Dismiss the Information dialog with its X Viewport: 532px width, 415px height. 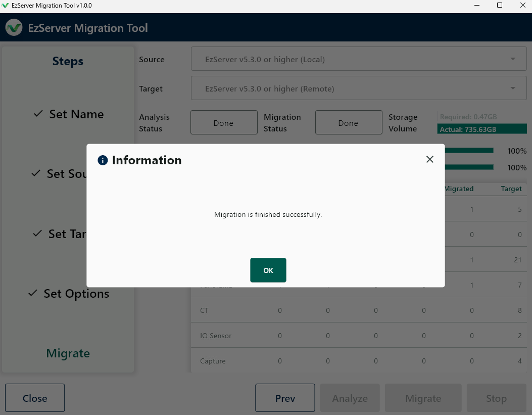pyautogui.click(x=429, y=159)
